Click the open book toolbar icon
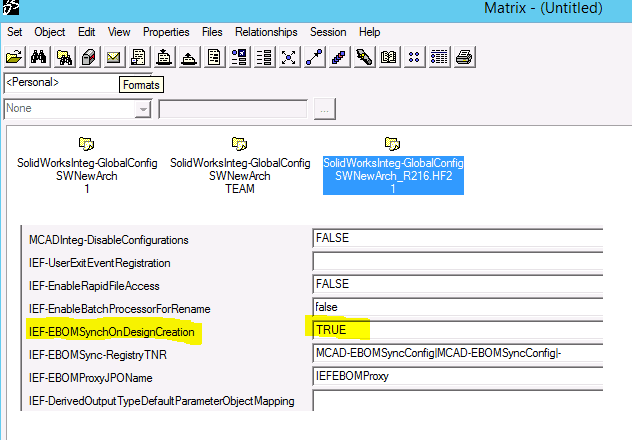The width and height of the screenshot is (632, 440). tap(389, 57)
